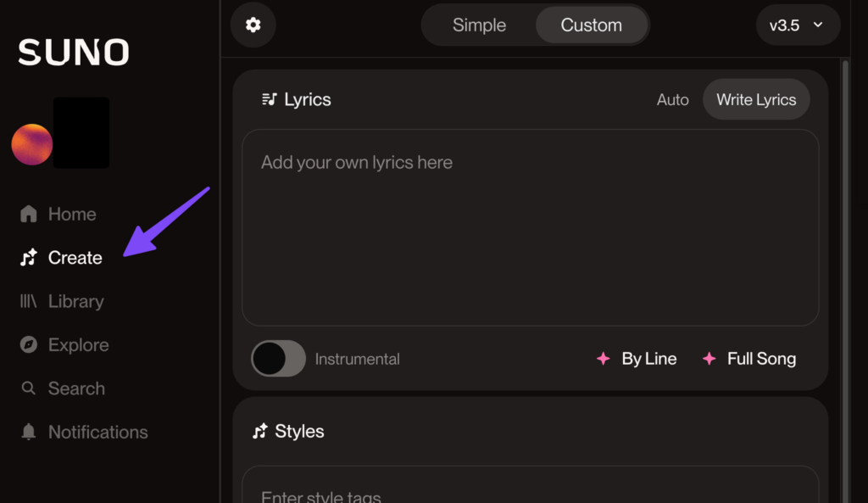Open the v3.5 model version dropdown
The image size is (868, 503).
click(x=798, y=25)
